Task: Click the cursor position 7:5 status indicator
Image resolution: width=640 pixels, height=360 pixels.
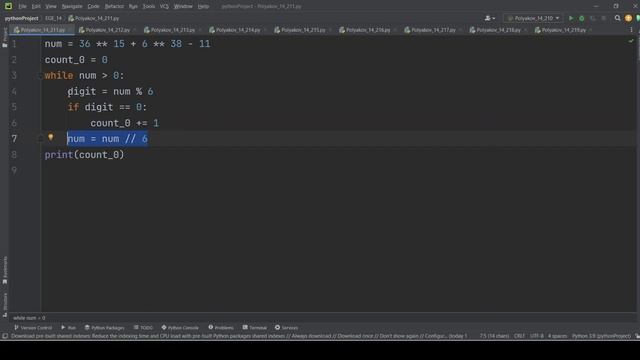Action: [494, 336]
